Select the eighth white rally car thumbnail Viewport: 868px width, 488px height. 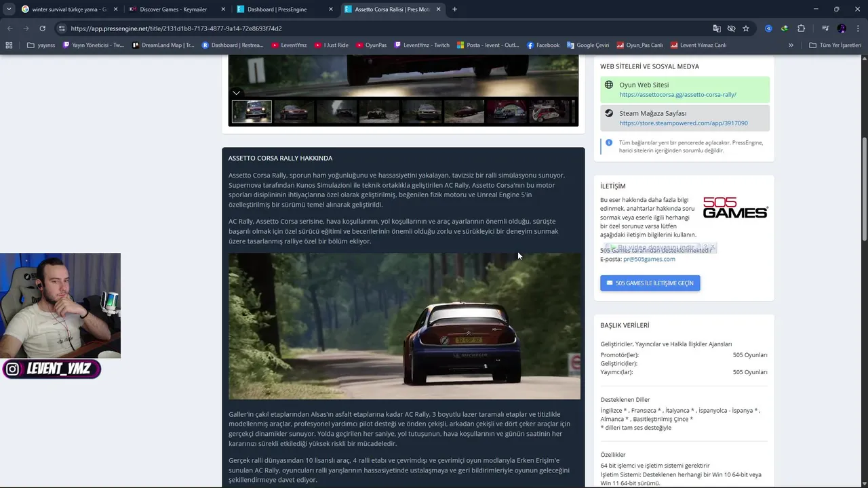(550, 112)
